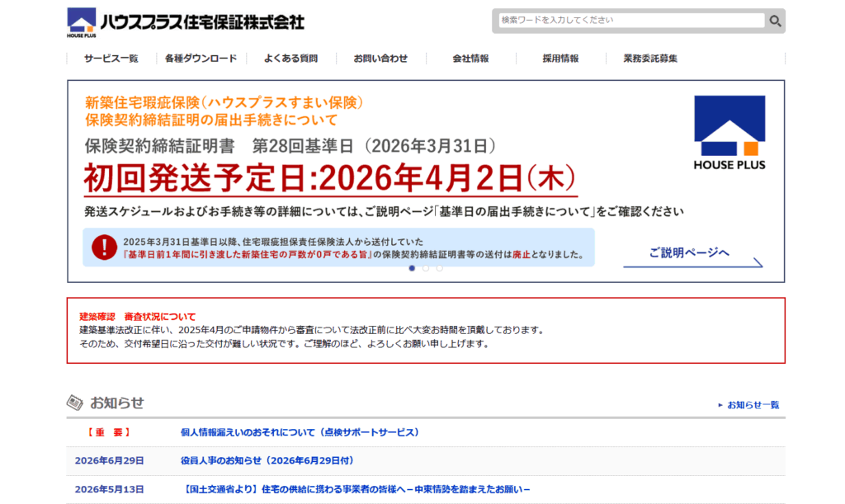Screen dimensions: 845x504
Task: Select the second carousel dot
Action: tap(426, 268)
